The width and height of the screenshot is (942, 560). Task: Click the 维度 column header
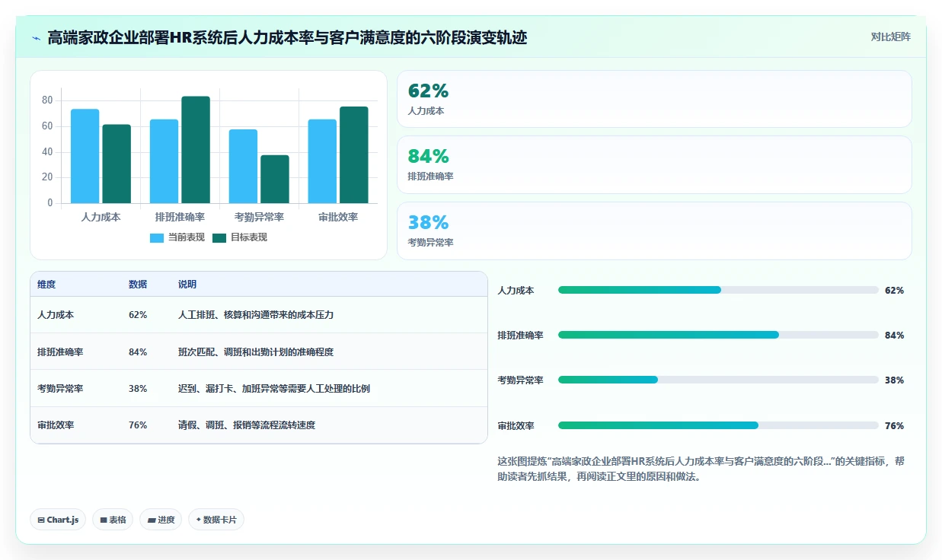[x=46, y=285]
